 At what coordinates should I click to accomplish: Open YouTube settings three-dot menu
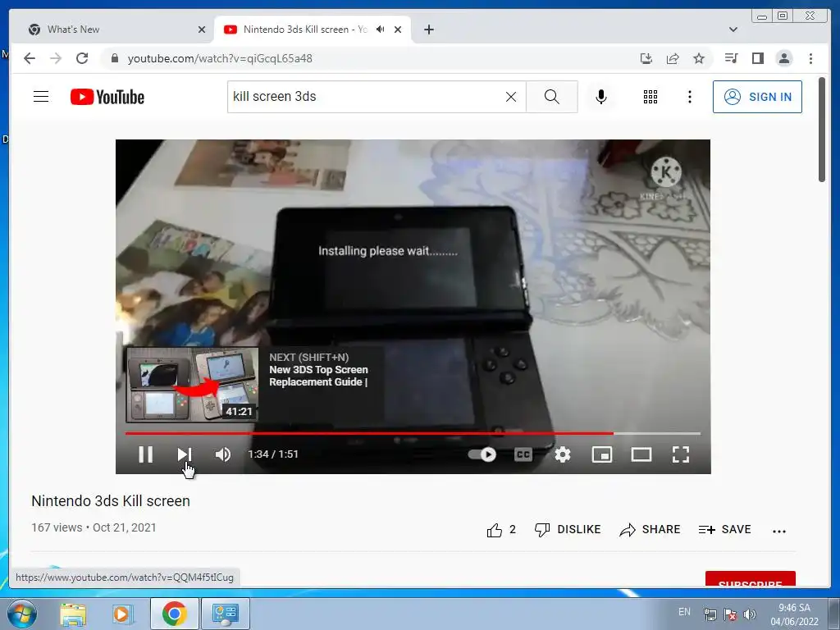pos(689,97)
